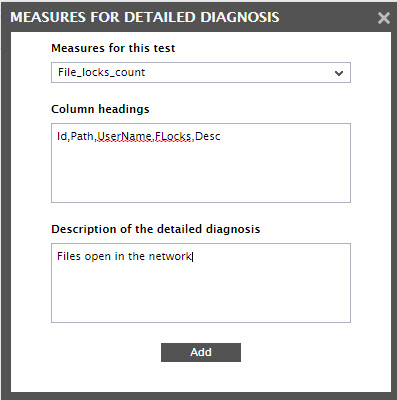Close the Measures for Detailed Diagnosis dialog

[384, 18]
